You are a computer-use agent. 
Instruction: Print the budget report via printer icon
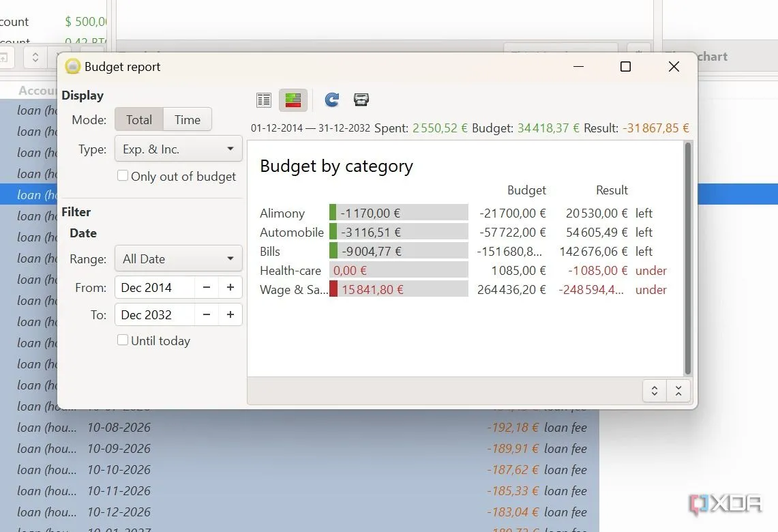point(361,100)
